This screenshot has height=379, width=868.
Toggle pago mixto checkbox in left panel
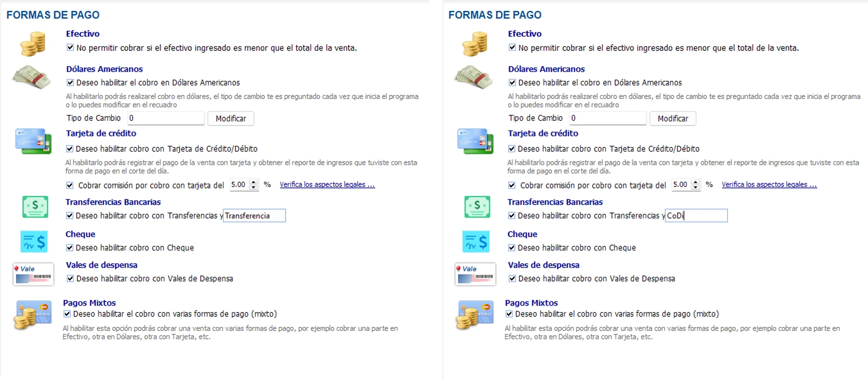point(67,314)
